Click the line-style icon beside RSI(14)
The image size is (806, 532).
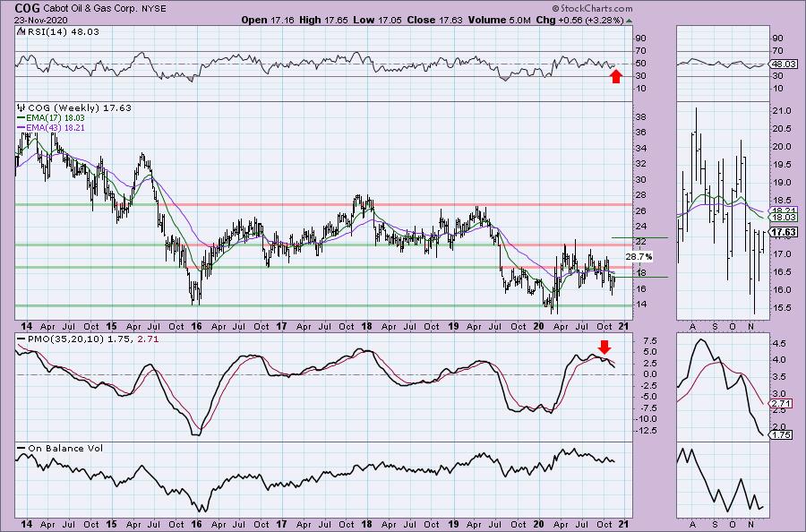(21, 31)
